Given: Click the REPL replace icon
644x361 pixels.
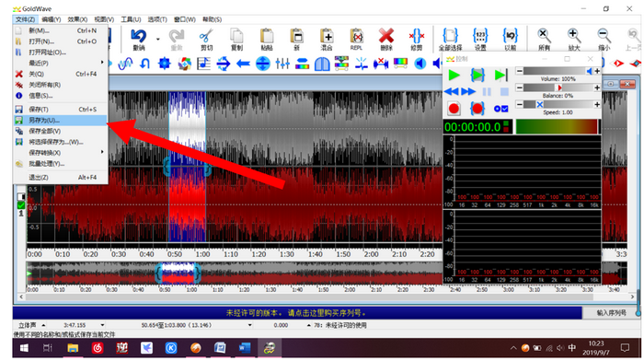Looking at the screenshot, I should 357,36.
